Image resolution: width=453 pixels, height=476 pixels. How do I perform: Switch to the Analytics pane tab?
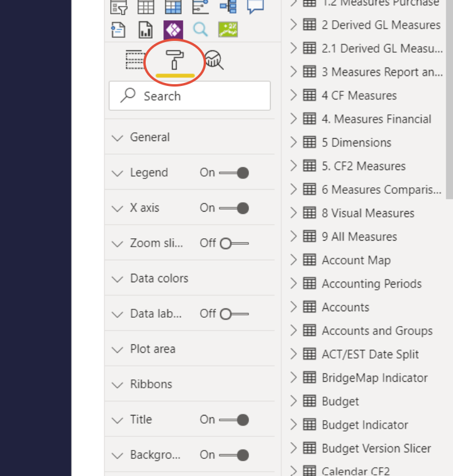pyautogui.click(x=214, y=60)
